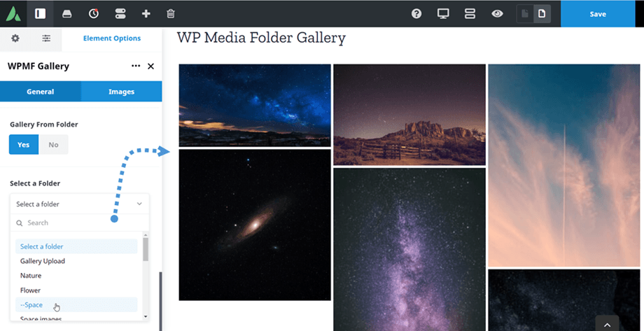The width and height of the screenshot is (644, 331).
Task: Click the trash delete icon
Action: (171, 13)
